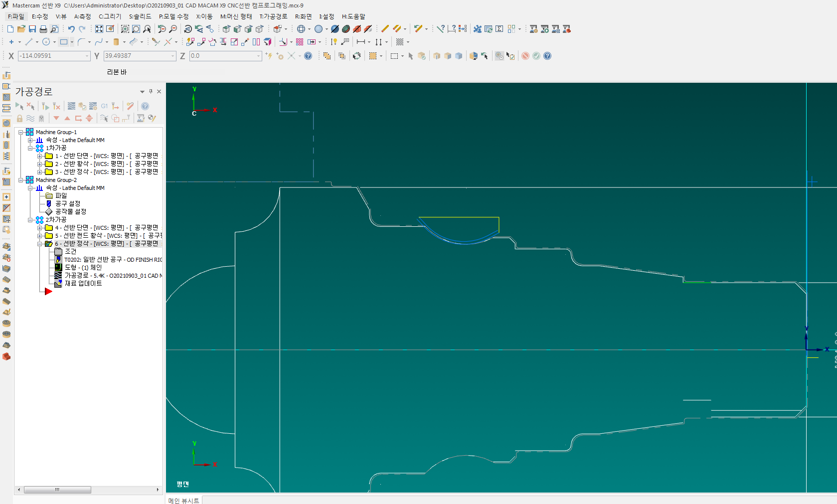Open the analyze distance icon

(x=452, y=29)
